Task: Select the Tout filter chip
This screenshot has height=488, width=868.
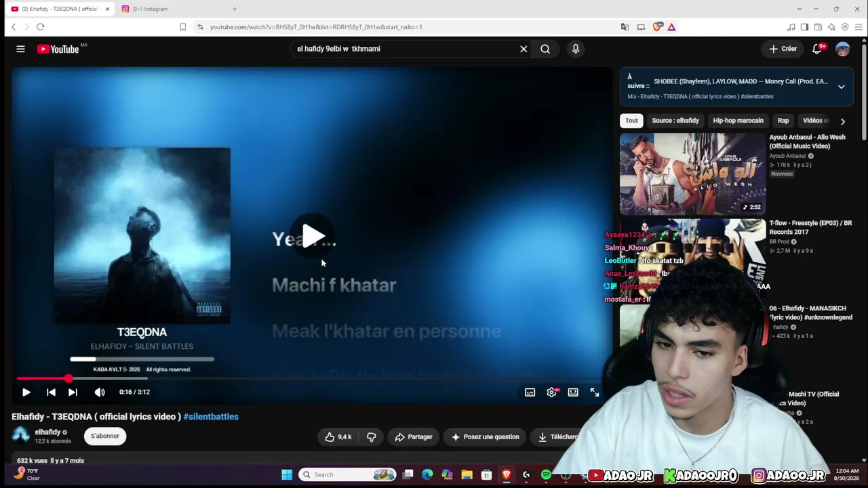Action: tap(631, 121)
